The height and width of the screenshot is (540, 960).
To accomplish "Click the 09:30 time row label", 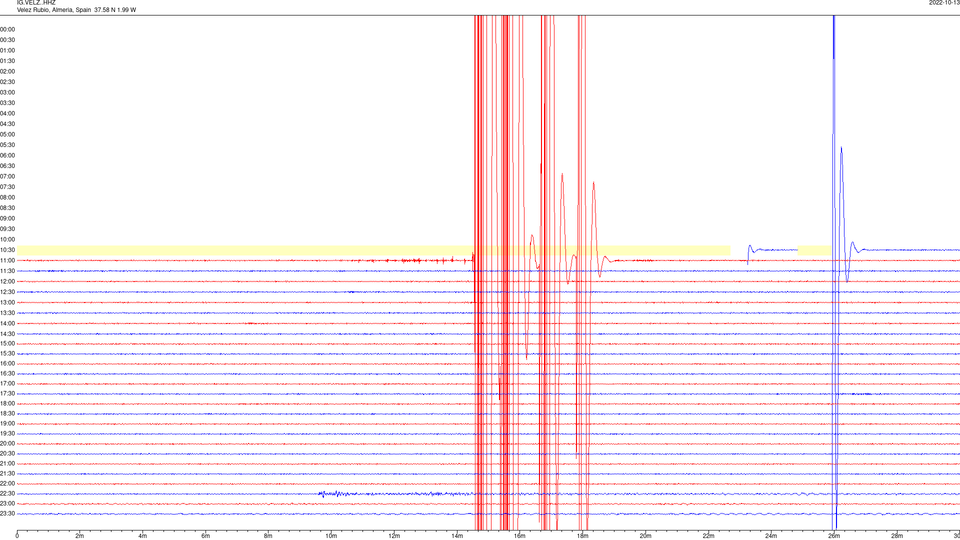I will 7,229.
